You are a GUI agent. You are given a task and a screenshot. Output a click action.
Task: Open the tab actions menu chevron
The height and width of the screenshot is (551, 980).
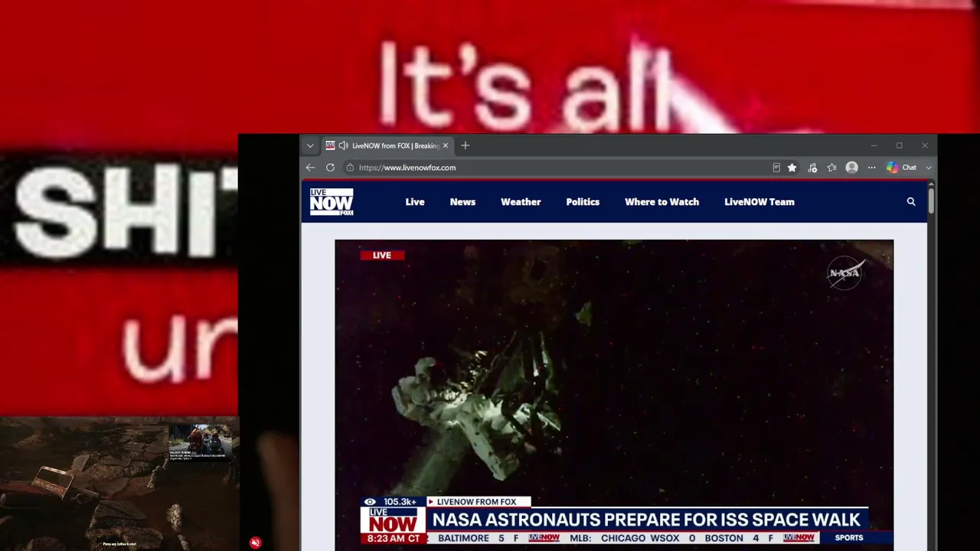coord(310,145)
